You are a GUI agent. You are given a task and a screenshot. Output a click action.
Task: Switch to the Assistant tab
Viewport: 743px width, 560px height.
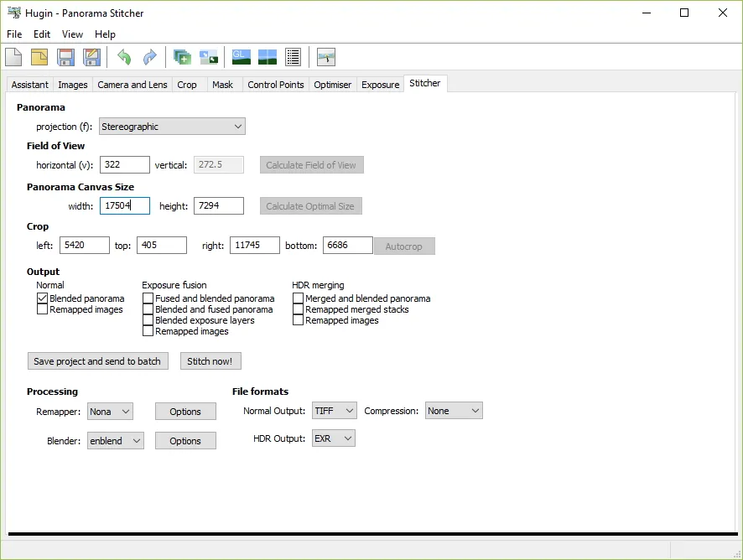point(30,85)
